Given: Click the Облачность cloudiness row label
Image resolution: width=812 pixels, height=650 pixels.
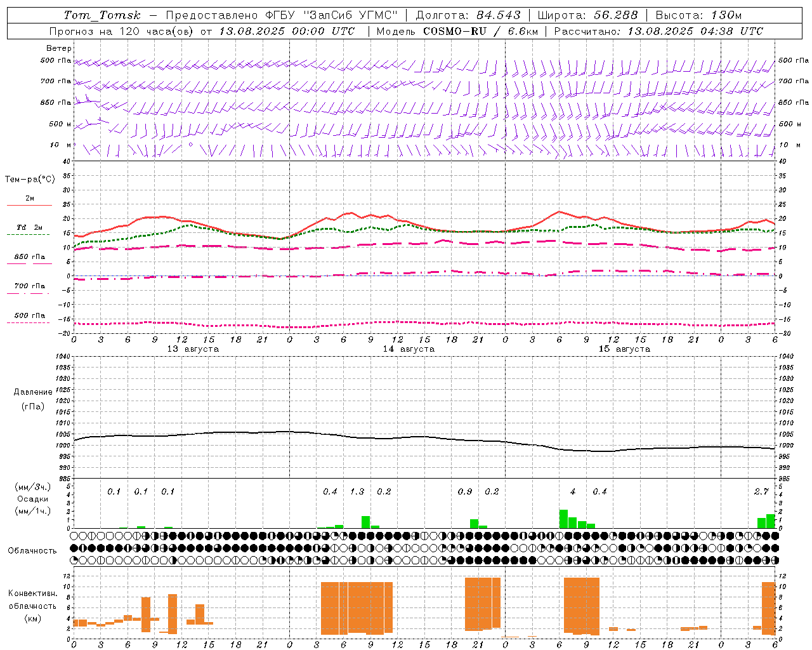Looking at the screenshot, I should tap(32, 550).
